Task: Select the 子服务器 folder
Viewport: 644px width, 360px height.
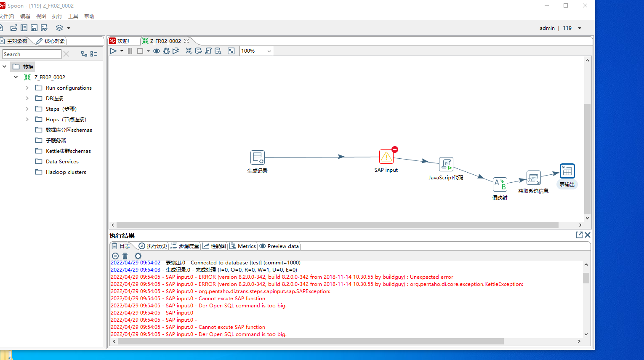Action: click(51, 140)
